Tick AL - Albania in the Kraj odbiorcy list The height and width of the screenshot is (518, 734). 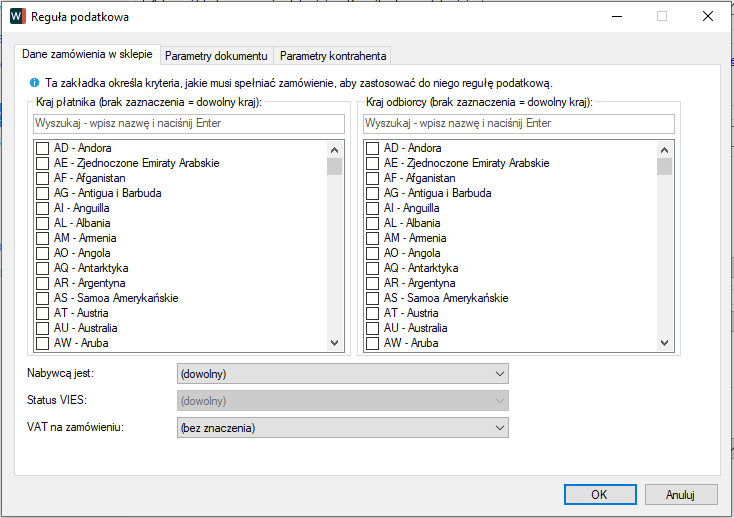pos(372,223)
